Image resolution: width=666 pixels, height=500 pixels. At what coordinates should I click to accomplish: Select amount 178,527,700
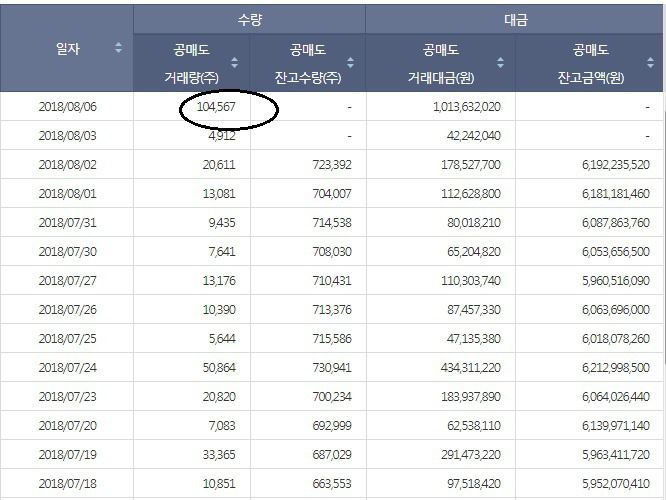pyautogui.click(x=471, y=164)
